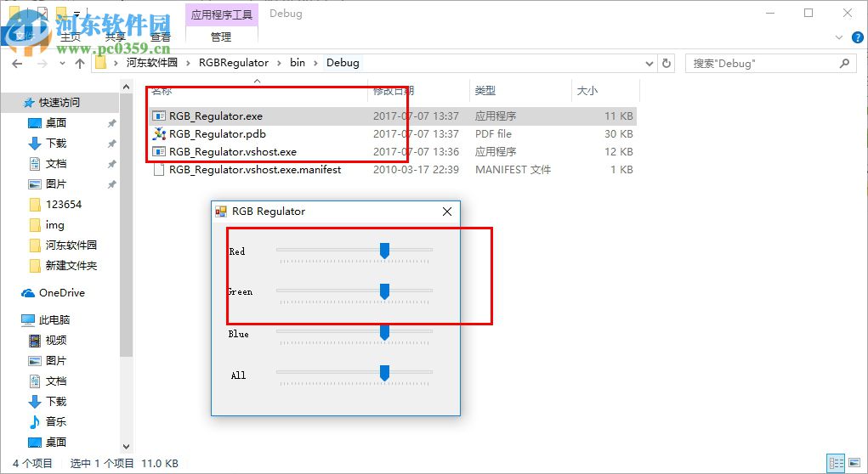Collapse the ribbon with chevron

point(839,37)
